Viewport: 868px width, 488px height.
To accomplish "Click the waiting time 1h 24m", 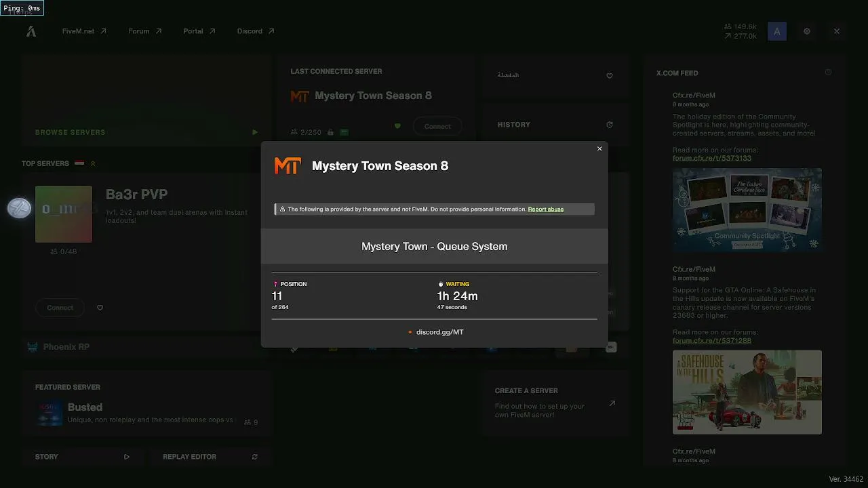I will coord(458,296).
